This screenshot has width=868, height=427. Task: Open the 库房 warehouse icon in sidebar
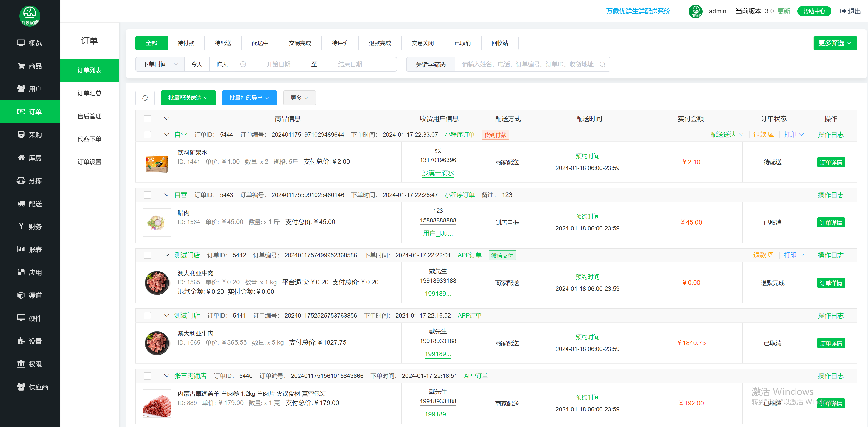click(x=21, y=158)
